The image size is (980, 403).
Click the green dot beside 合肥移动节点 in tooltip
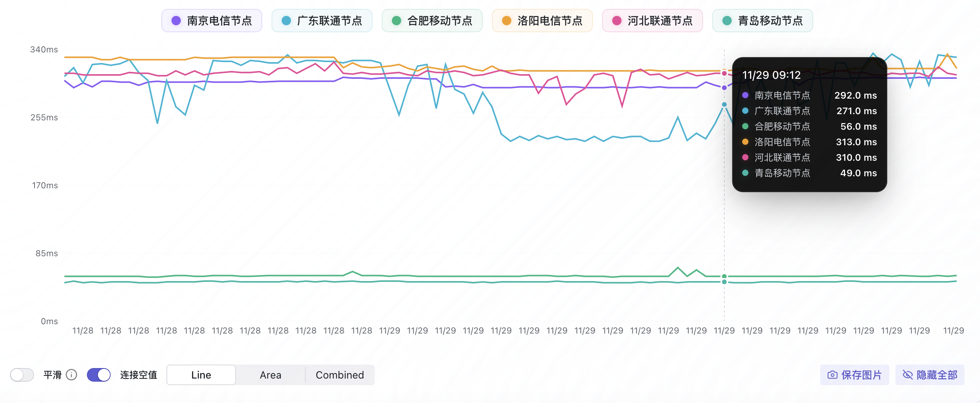(745, 126)
